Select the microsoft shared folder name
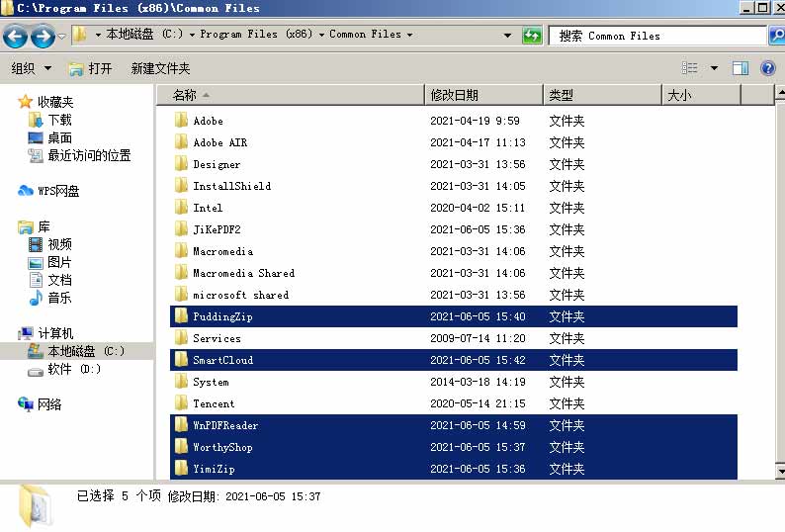Image resolution: width=785 pixels, height=532 pixels. tap(241, 295)
